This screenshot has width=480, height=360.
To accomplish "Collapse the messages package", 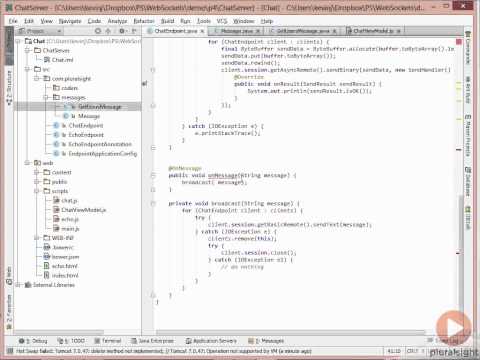I will click(46, 97).
